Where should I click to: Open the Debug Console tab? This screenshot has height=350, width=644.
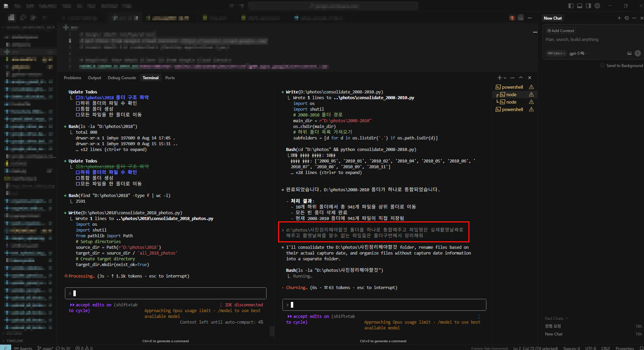122,78
